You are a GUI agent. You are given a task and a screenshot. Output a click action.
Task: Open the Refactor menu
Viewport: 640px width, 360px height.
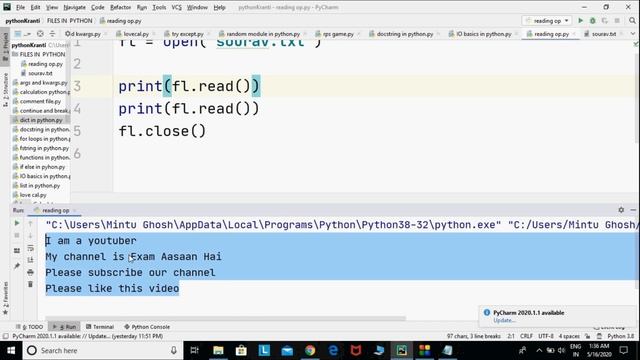click(x=120, y=7)
